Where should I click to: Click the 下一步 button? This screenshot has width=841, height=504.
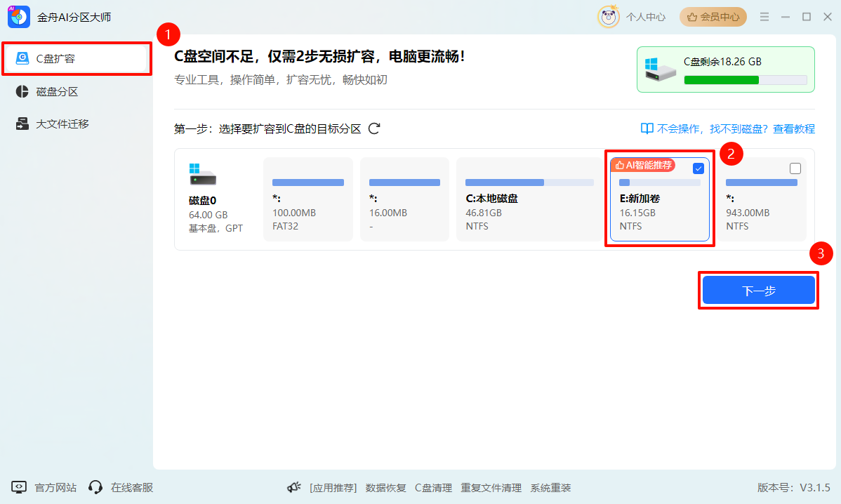(x=758, y=290)
